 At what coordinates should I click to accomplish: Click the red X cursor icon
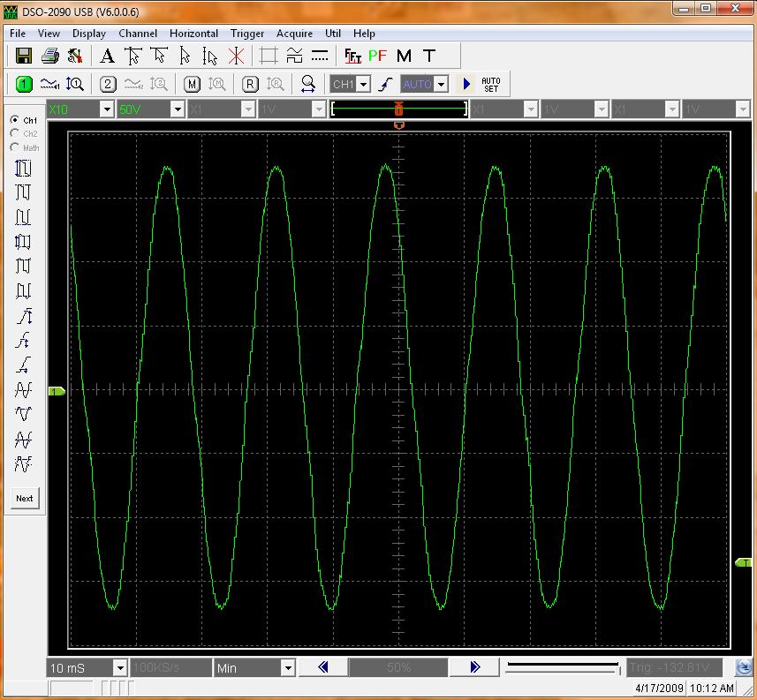pos(236,56)
